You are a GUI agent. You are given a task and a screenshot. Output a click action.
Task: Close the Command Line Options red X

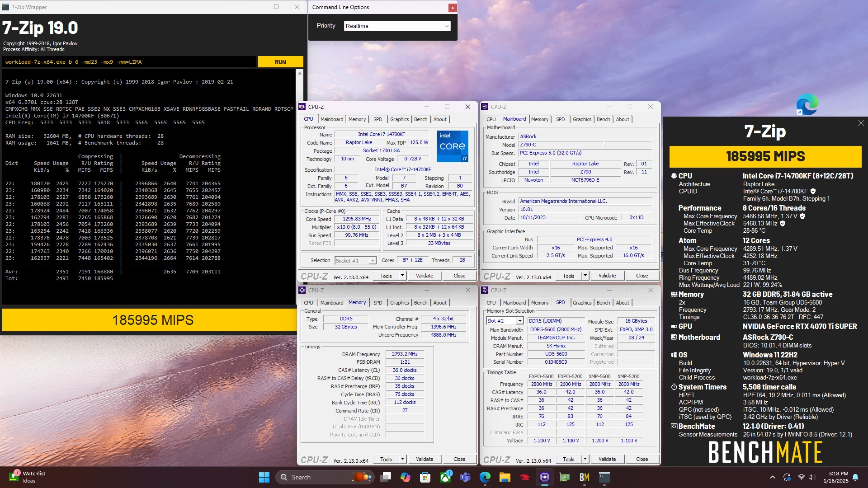[x=452, y=8]
